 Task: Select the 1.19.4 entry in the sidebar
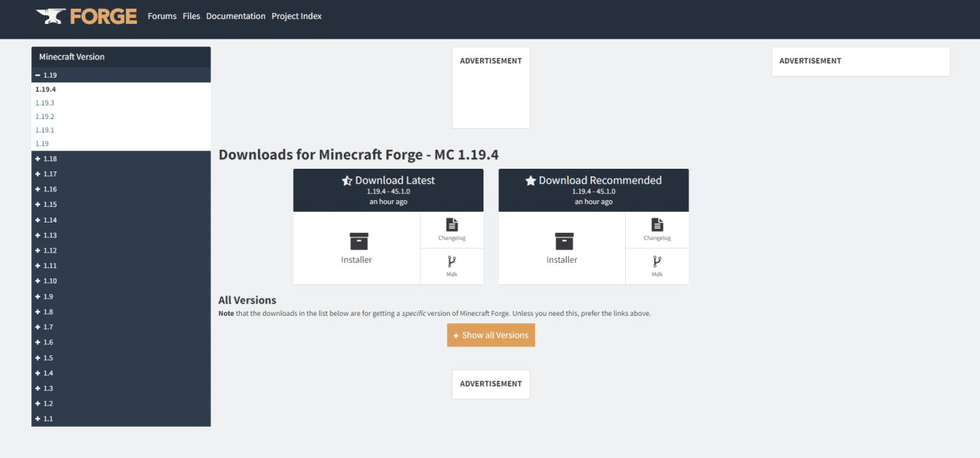[46, 88]
